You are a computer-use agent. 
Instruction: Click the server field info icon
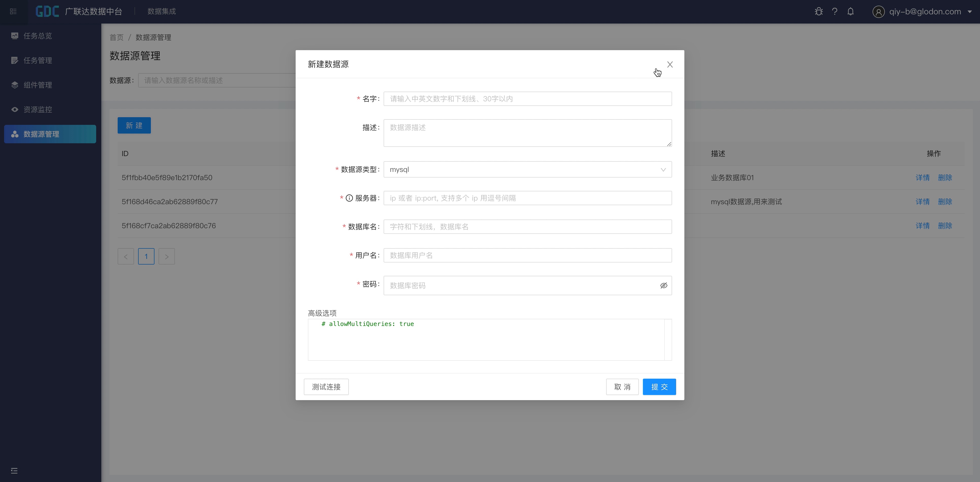click(x=349, y=198)
